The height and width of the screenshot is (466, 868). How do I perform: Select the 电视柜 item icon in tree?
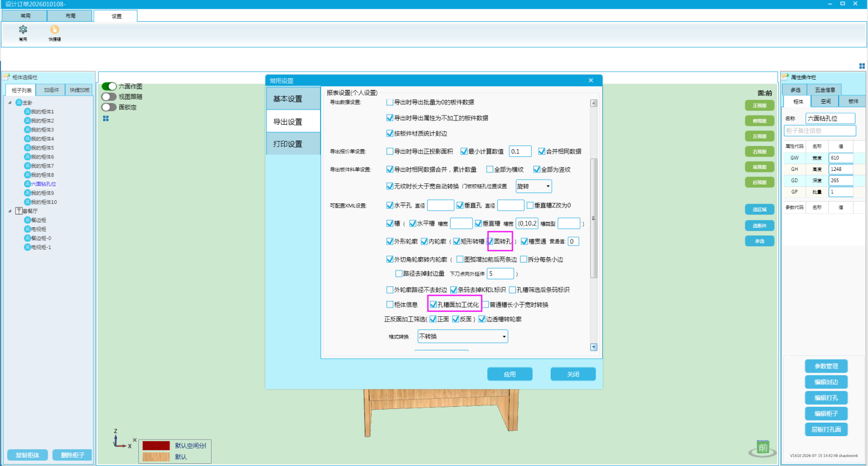(x=27, y=229)
